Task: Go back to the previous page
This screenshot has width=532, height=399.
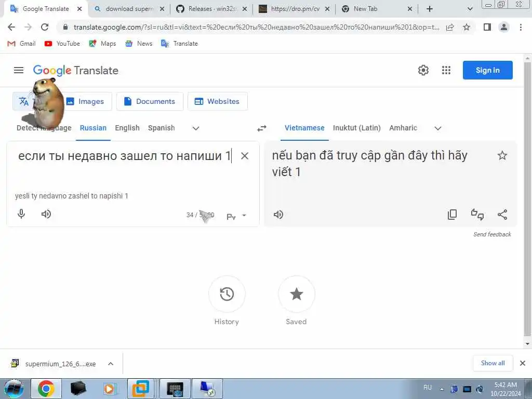Action: tap(11, 27)
